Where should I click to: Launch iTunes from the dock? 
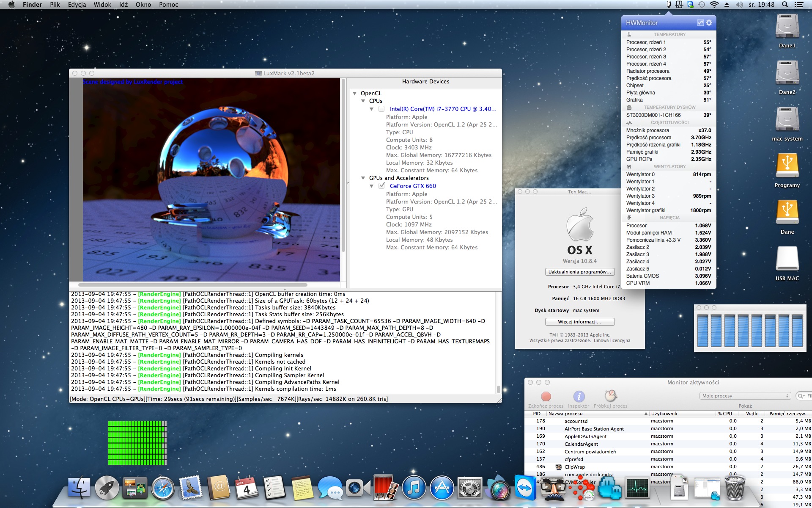tap(414, 488)
